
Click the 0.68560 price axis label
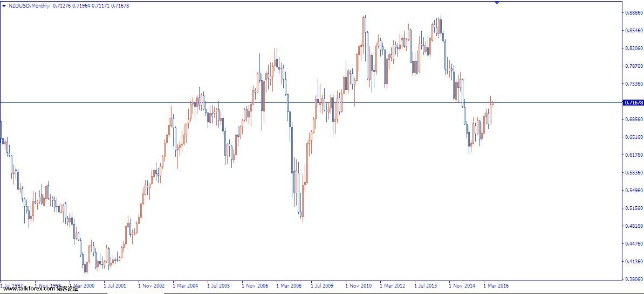point(634,120)
